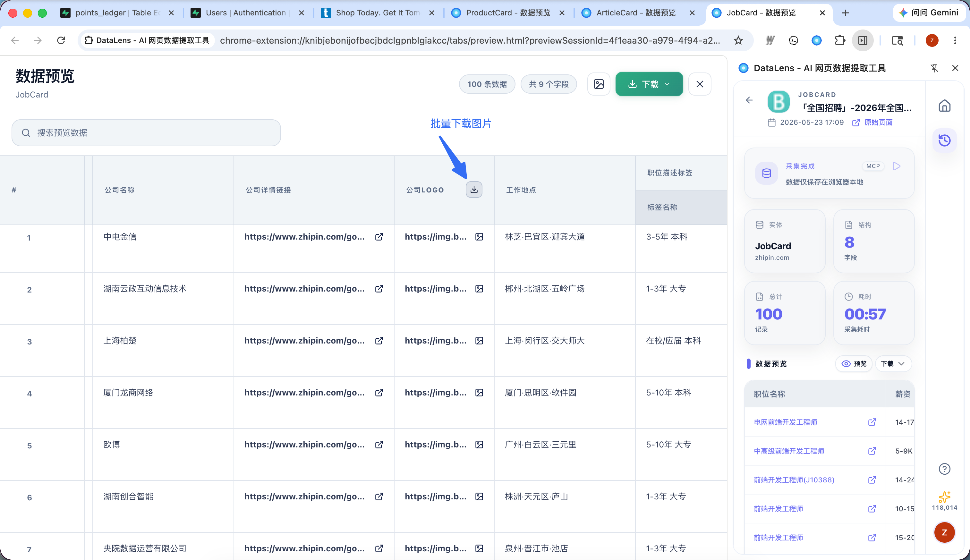Run the play icon next to MCP

point(897,166)
